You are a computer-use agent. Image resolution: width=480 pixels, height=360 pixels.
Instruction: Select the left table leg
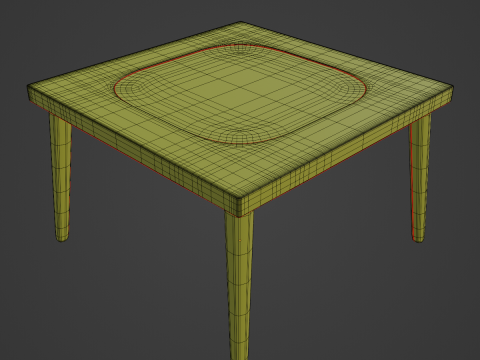(60, 177)
